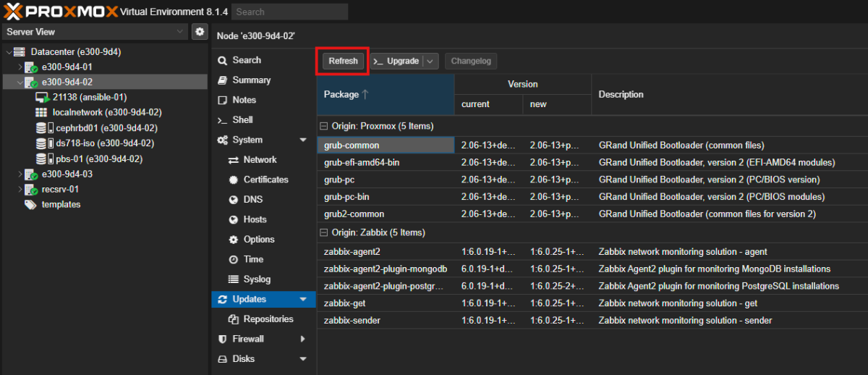Image resolution: width=868 pixels, height=375 pixels.
Task: Select the grub-pc-bin package row
Action: click(x=592, y=197)
